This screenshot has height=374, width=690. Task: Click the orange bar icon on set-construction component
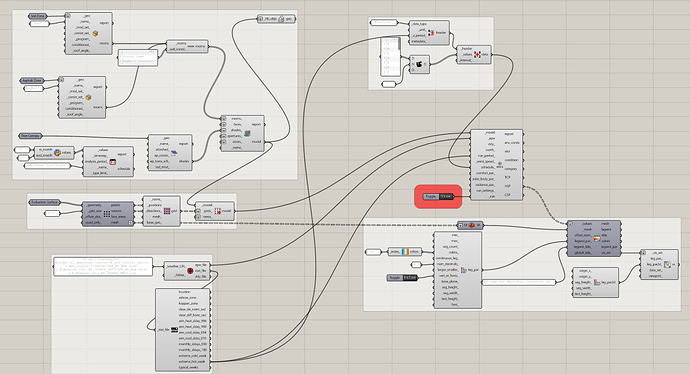point(191,46)
